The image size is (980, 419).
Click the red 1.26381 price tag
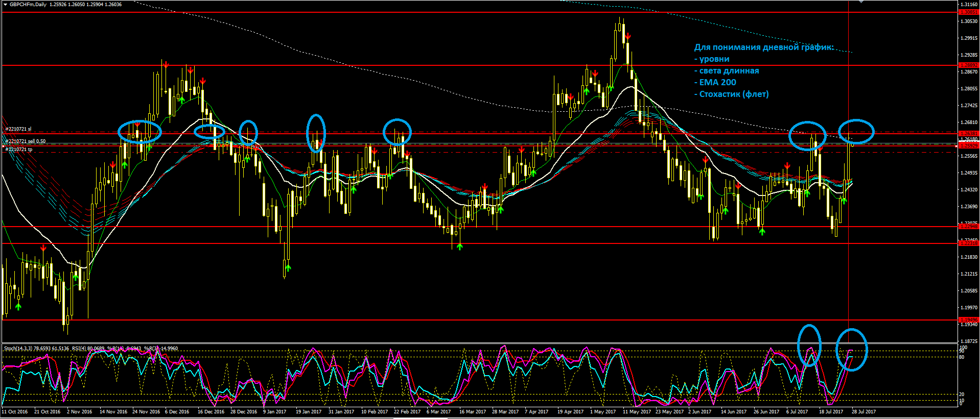[969, 133]
